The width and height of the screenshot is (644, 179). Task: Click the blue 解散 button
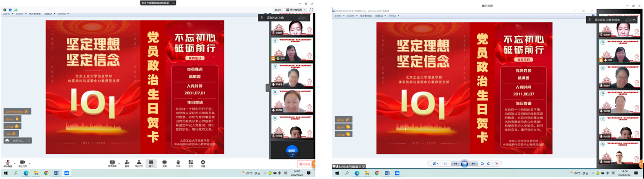pyautogui.click(x=292, y=150)
